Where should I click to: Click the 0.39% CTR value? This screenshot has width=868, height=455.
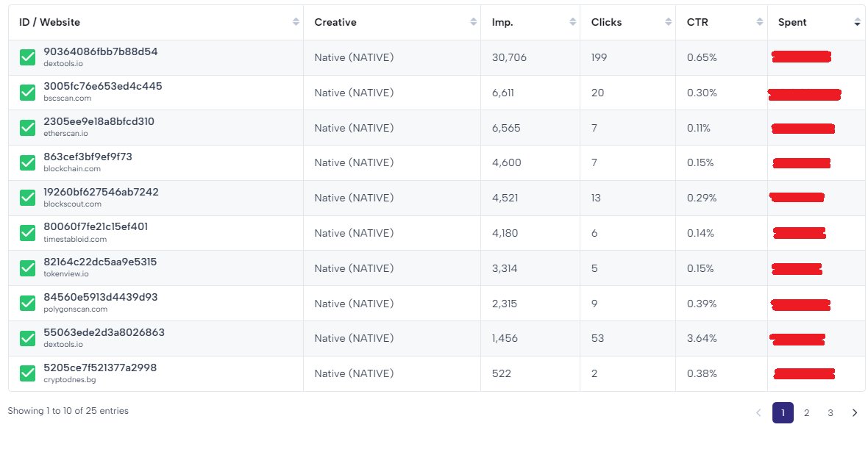point(702,304)
